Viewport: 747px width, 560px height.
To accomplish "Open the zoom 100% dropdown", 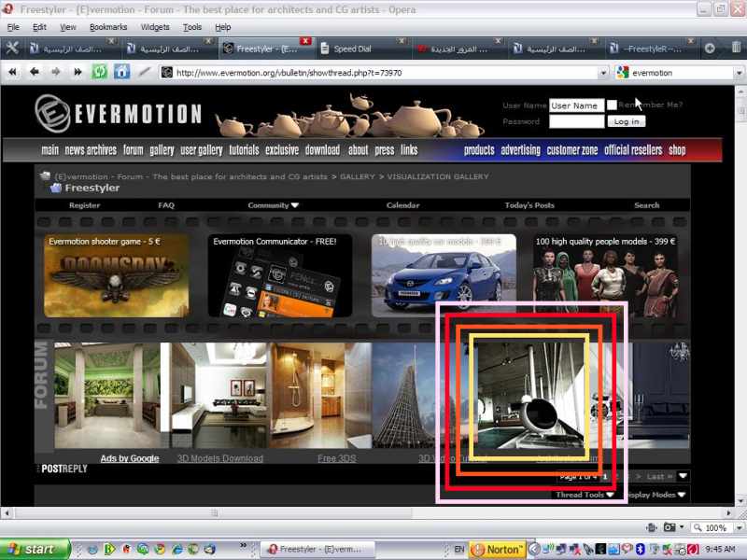I will (x=740, y=527).
